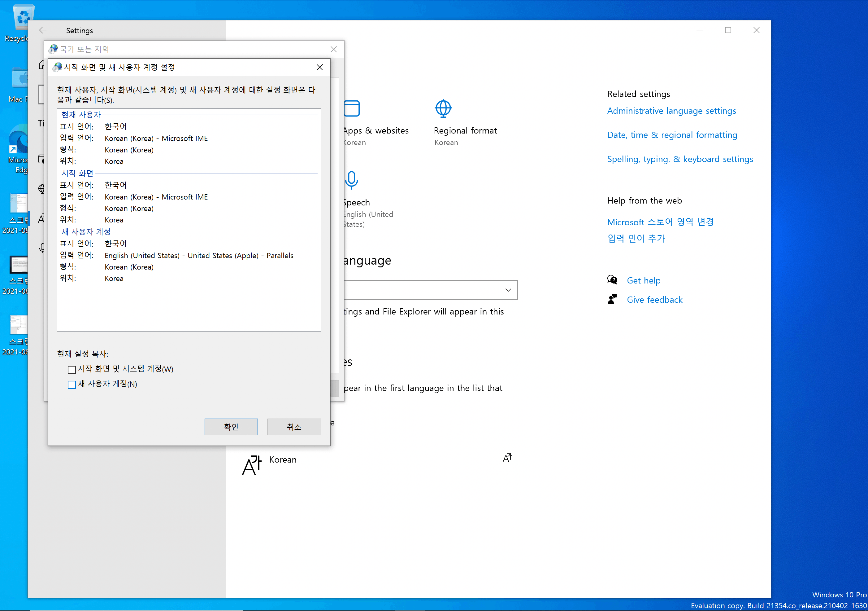Click the Apps & websites window icon

click(352, 108)
